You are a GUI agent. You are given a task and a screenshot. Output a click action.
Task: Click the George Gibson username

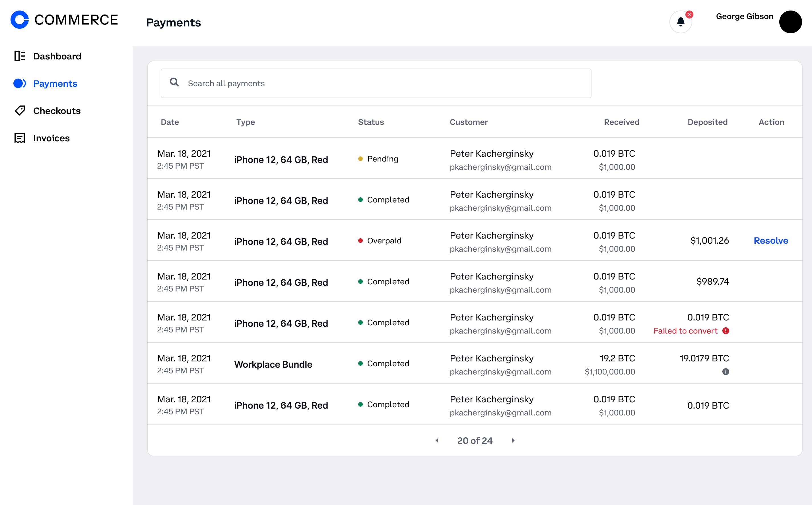tap(744, 16)
